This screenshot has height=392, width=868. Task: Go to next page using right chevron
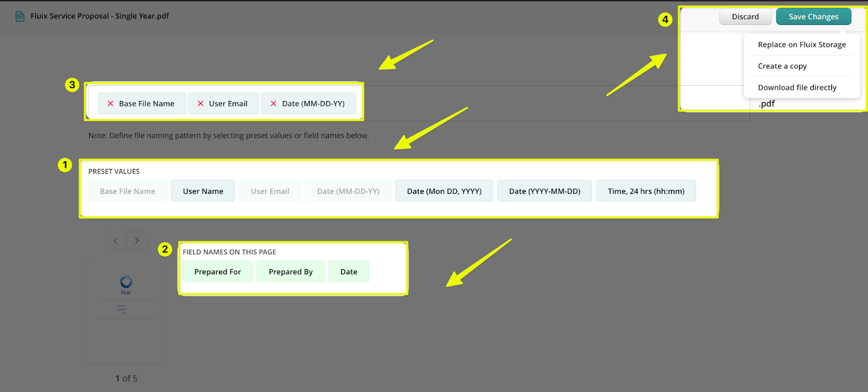pos(137,241)
